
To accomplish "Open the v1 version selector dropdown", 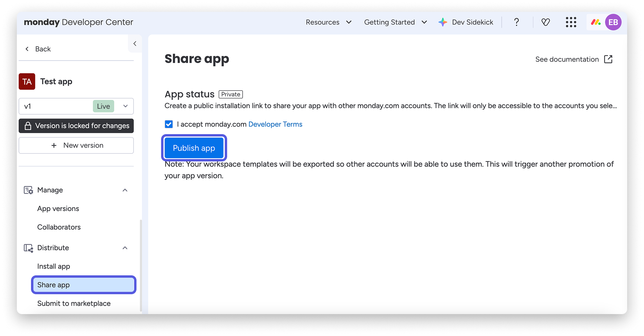I will click(76, 106).
